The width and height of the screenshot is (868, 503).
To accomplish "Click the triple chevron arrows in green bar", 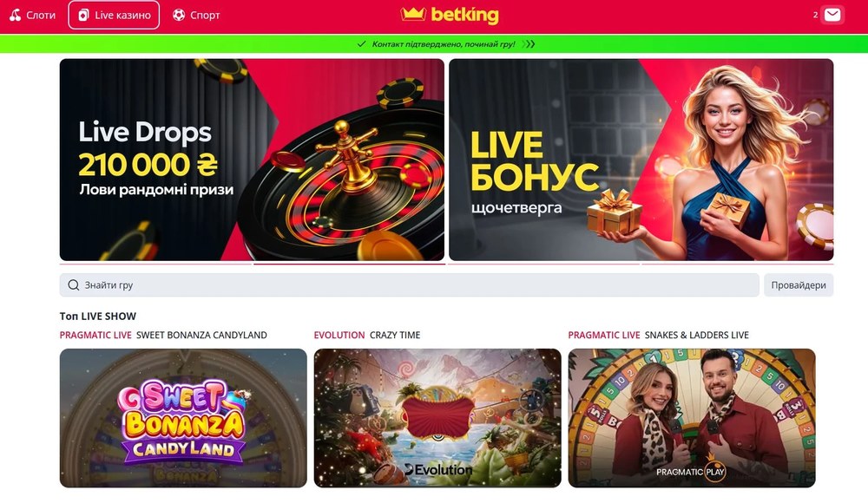I will 529,44.
